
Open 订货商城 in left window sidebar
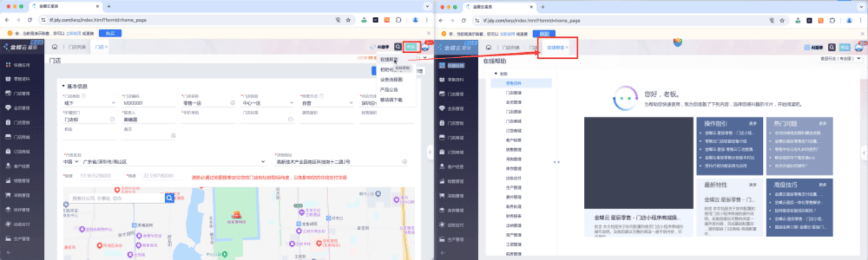(x=22, y=152)
